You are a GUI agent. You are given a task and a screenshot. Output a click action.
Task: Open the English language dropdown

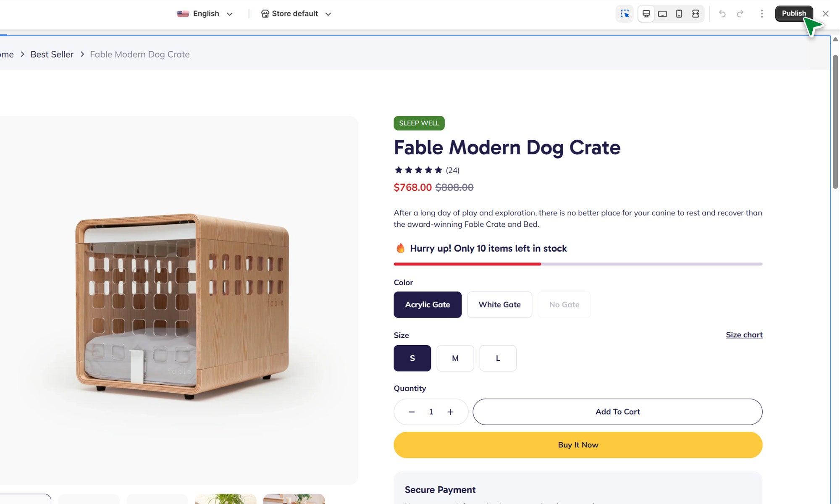pos(205,14)
